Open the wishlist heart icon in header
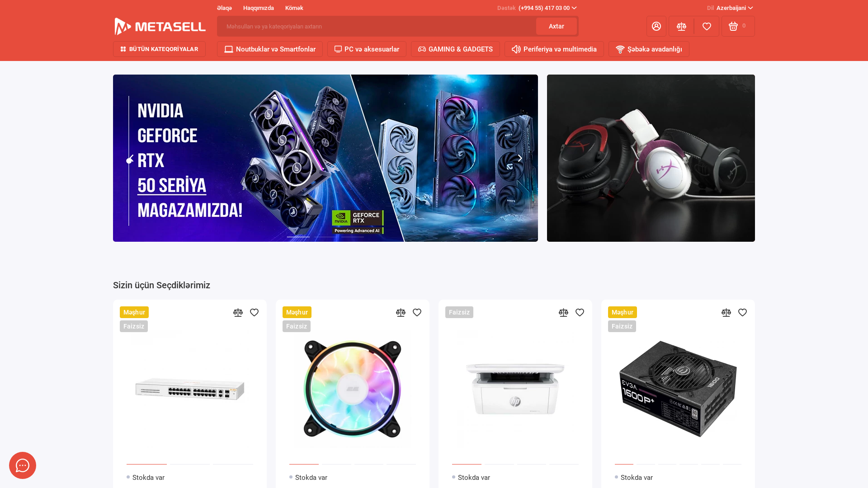The width and height of the screenshot is (868, 488). click(707, 26)
